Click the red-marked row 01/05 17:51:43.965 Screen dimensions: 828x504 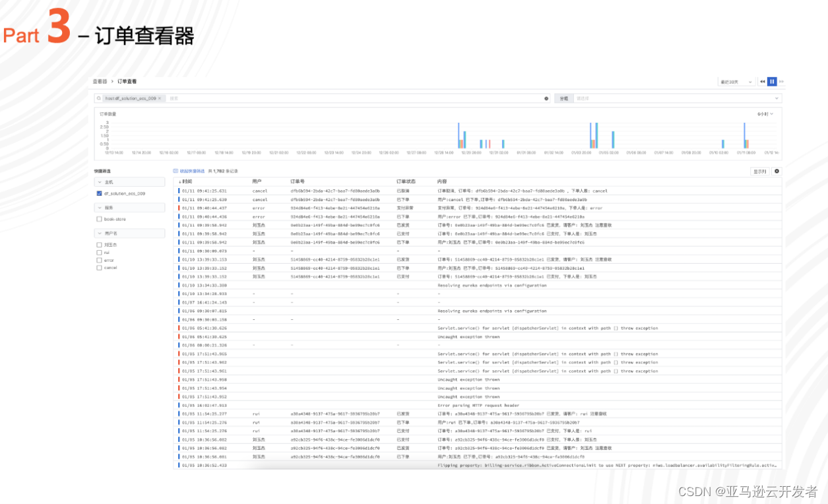point(478,354)
